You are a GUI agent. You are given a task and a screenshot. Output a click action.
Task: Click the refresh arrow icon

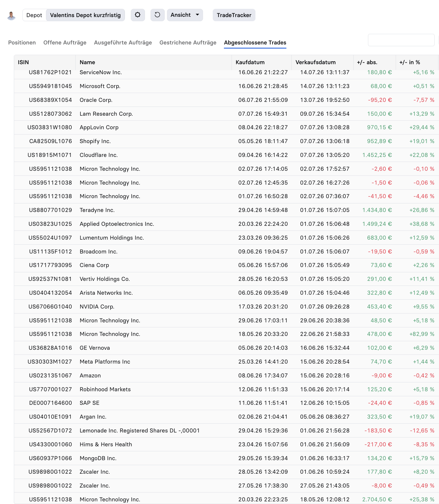[157, 15]
